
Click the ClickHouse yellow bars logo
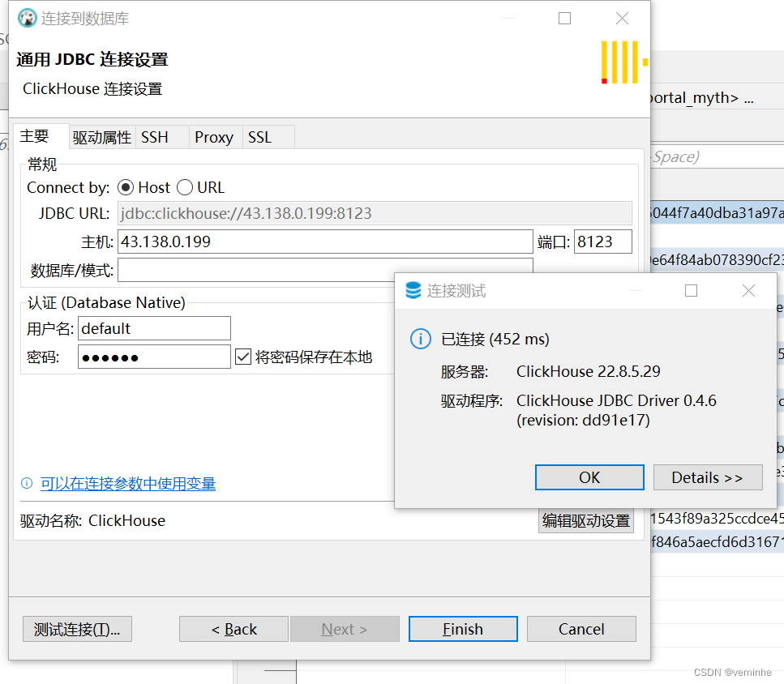click(624, 62)
